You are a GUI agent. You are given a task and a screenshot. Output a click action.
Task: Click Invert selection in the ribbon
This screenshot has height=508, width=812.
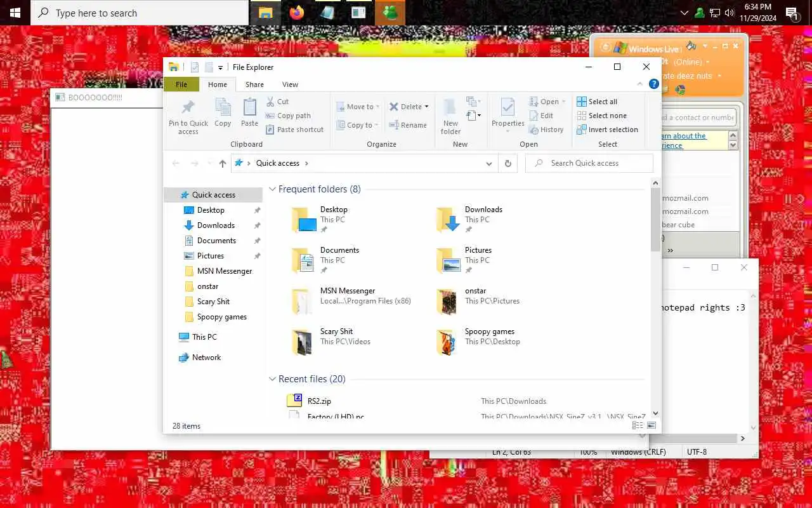coord(607,130)
